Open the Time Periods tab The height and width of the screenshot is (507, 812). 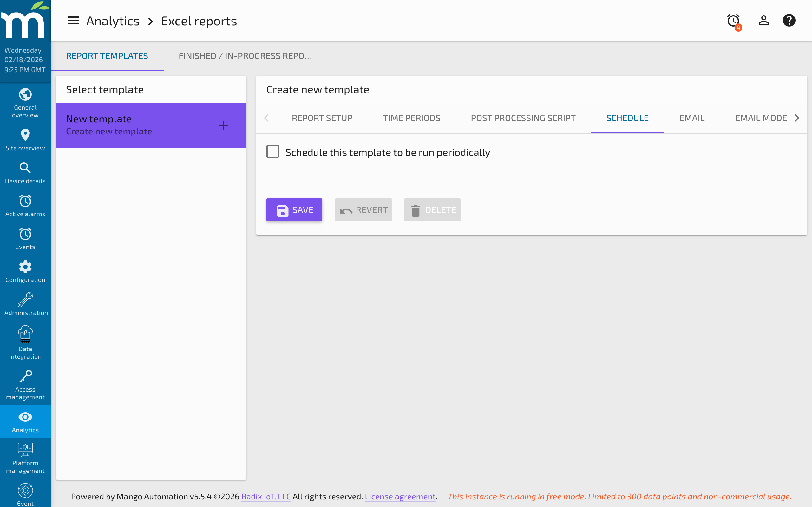tap(411, 118)
